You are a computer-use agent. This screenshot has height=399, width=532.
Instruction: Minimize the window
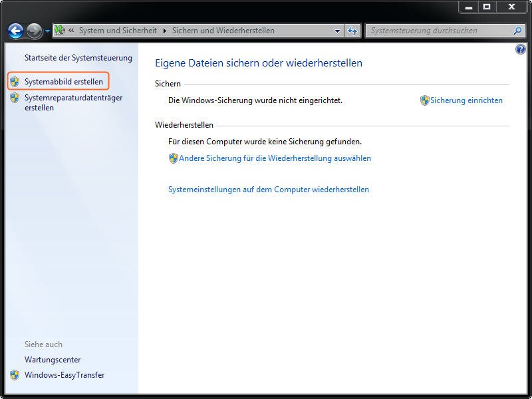(x=469, y=7)
